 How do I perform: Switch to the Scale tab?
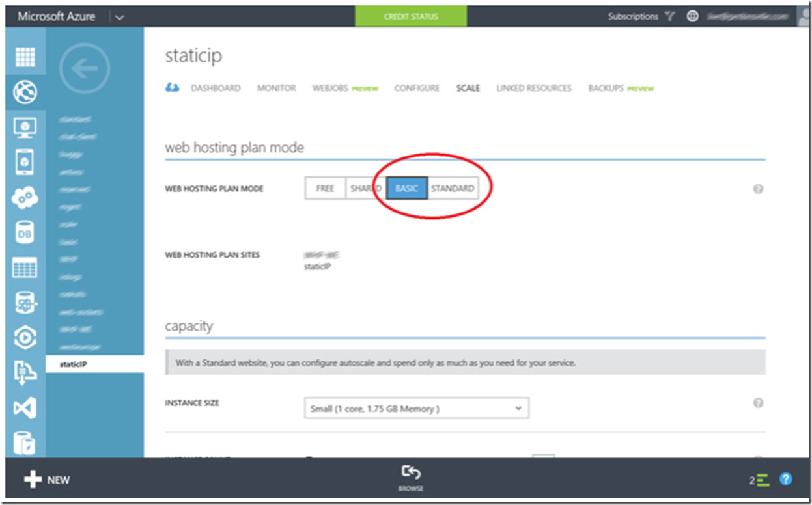pyautogui.click(x=468, y=88)
